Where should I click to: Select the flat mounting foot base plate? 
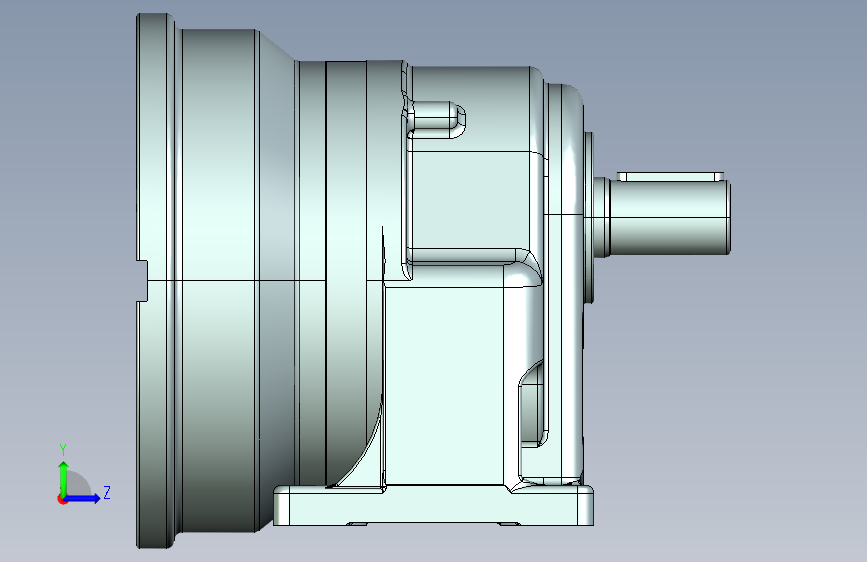click(434, 506)
